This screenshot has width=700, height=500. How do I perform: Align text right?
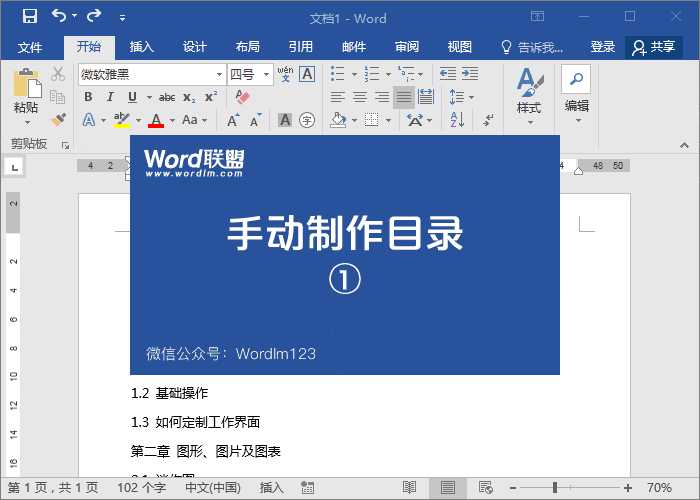[x=382, y=97]
